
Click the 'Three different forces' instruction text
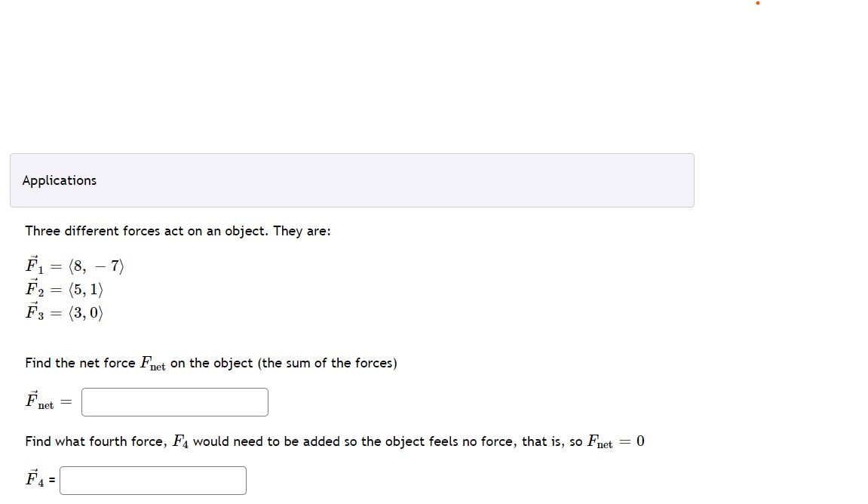pyautogui.click(x=177, y=231)
